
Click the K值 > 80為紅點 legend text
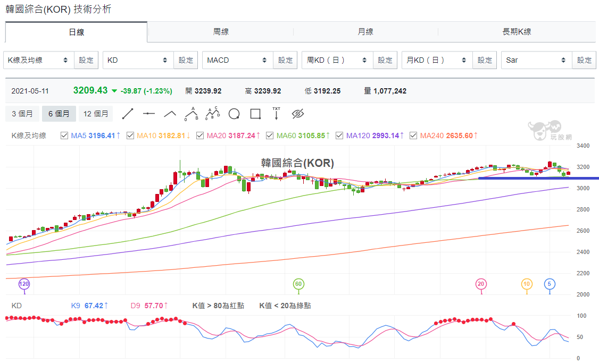[x=218, y=306]
